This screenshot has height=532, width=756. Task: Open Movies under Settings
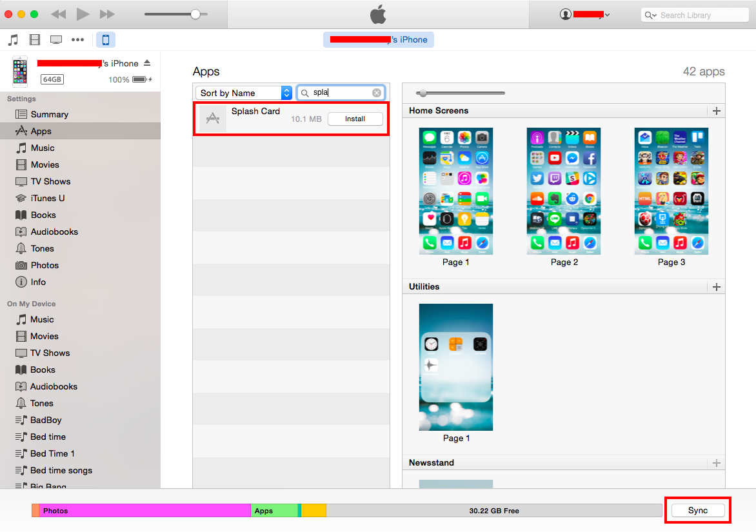pyautogui.click(x=80, y=165)
